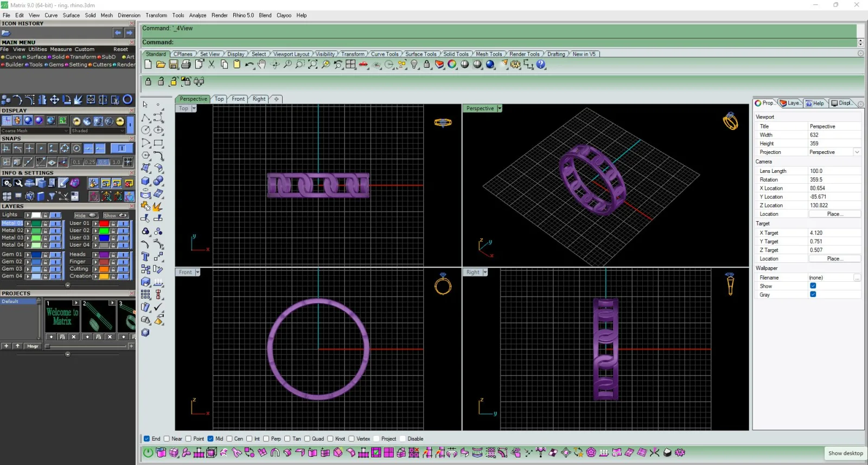
Task: Click Show desktop button
Action: [845, 453]
